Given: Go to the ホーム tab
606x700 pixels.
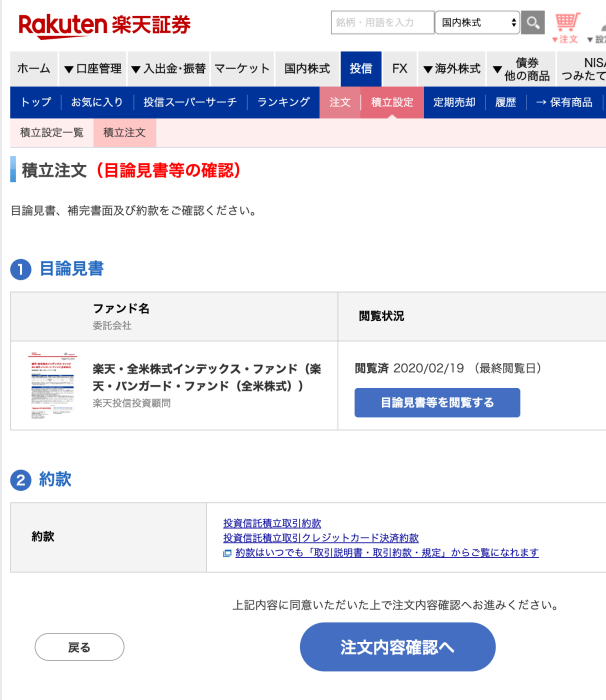Looking at the screenshot, I should 33,69.
